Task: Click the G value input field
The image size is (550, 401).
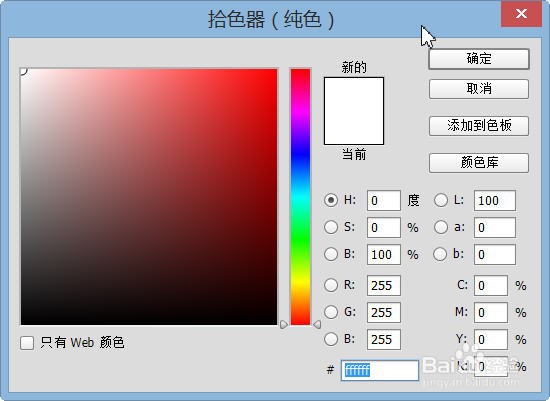Action: (x=384, y=313)
